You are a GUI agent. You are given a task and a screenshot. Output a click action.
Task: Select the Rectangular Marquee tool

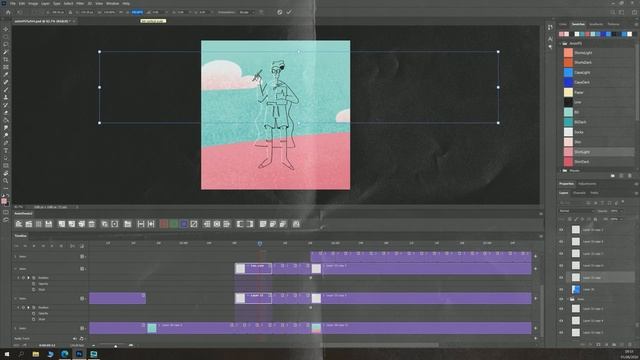tap(5, 37)
